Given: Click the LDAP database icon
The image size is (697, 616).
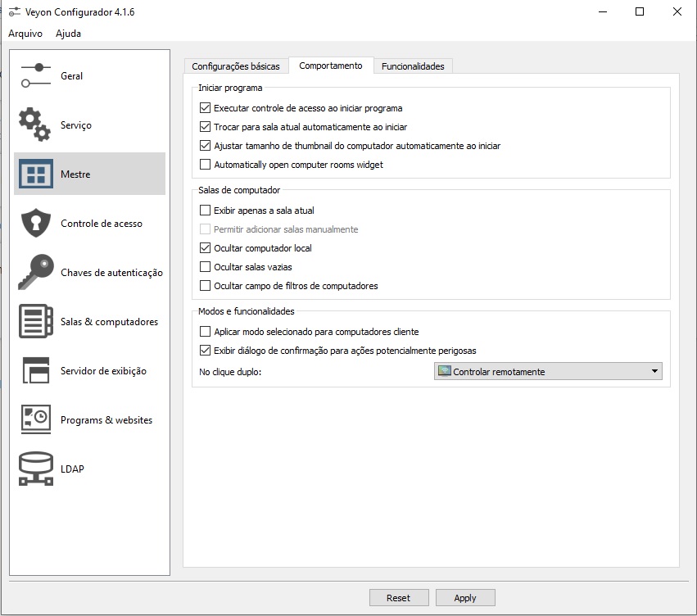Looking at the screenshot, I should click(x=35, y=469).
